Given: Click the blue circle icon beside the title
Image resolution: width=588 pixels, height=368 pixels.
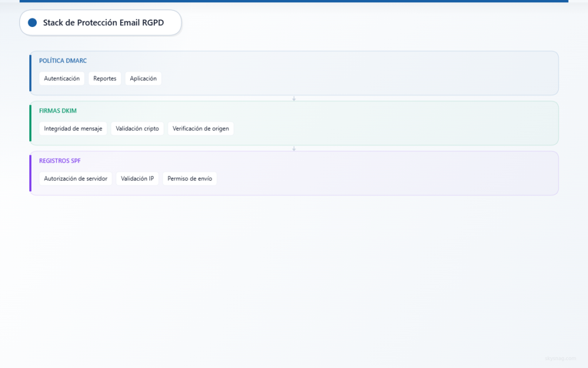Looking at the screenshot, I should (33, 22).
